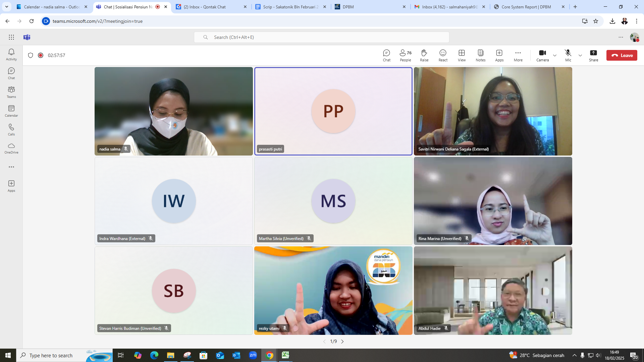The height and width of the screenshot is (362, 644).
Task: Open the More actions menu
Action: [x=518, y=55]
